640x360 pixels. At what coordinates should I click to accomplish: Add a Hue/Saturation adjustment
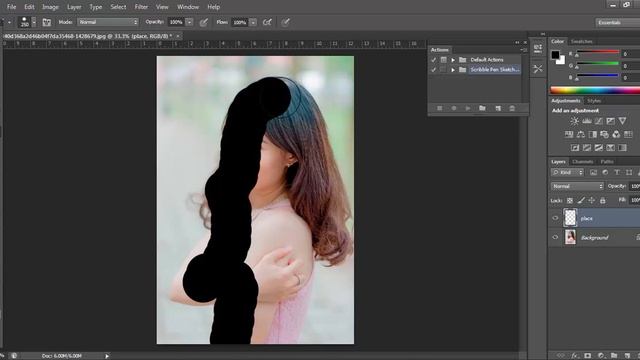tap(569, 134)
